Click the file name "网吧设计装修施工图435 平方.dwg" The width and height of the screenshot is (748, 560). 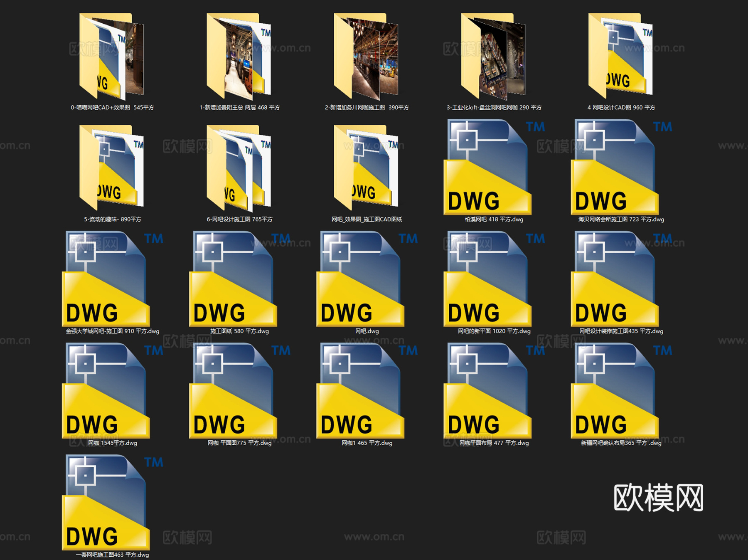tap(621, 331)
